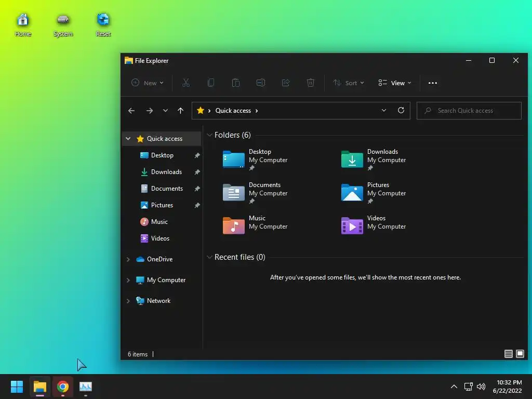Click the Windows Start button
This screenshot has height=399, width=532.
17,387
